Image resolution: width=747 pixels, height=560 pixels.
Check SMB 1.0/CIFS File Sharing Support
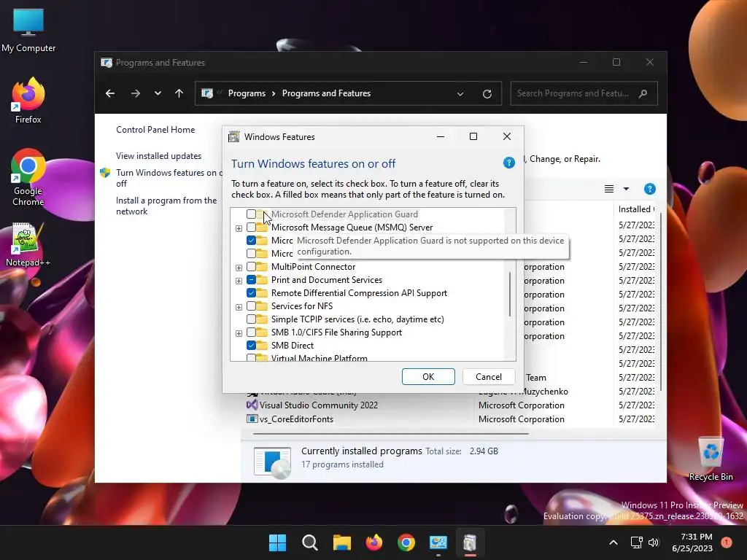pos(251,332)
